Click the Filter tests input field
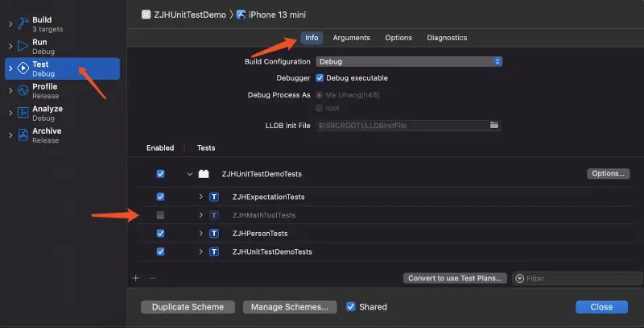Viewport: 644px width, 328px height. (577, 278)
